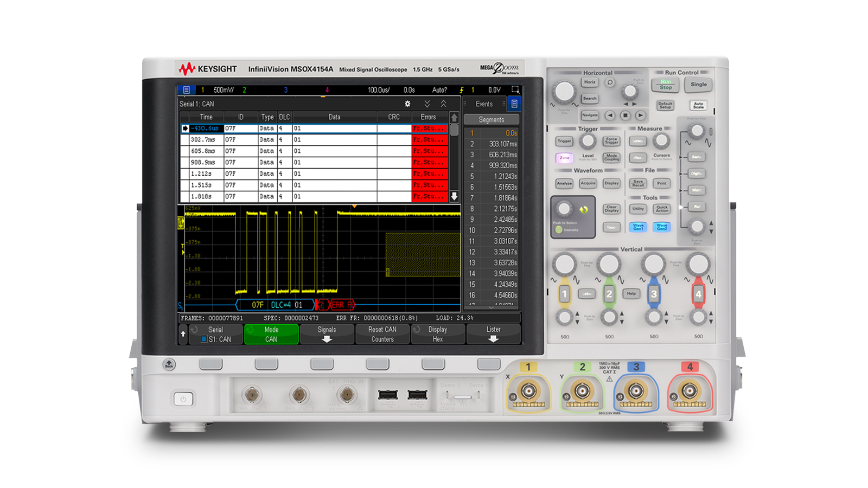Click the Clear Display key

(611, 209)
